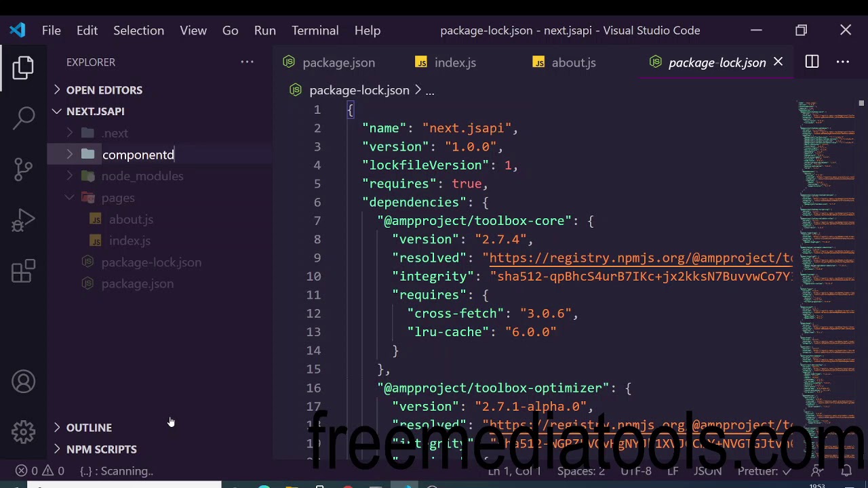This screenshot has width=868, height=488.
Task: Open editor More Actions ellipsis menu
Action: [x=843, y=62]
